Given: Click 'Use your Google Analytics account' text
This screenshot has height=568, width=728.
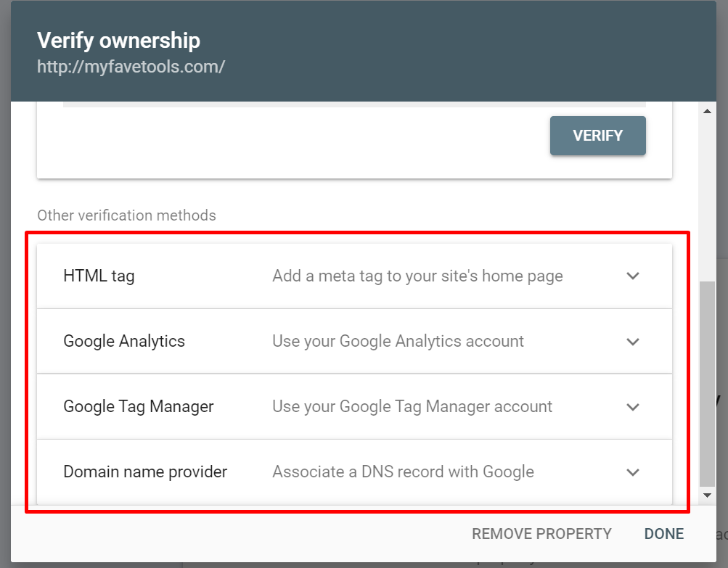Looking at the screenshot, I should (398, 342).
